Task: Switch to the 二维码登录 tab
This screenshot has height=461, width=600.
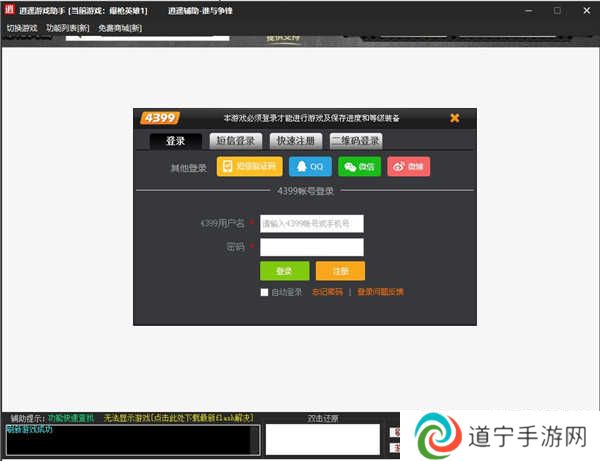Action: click(x=356, y=141)
